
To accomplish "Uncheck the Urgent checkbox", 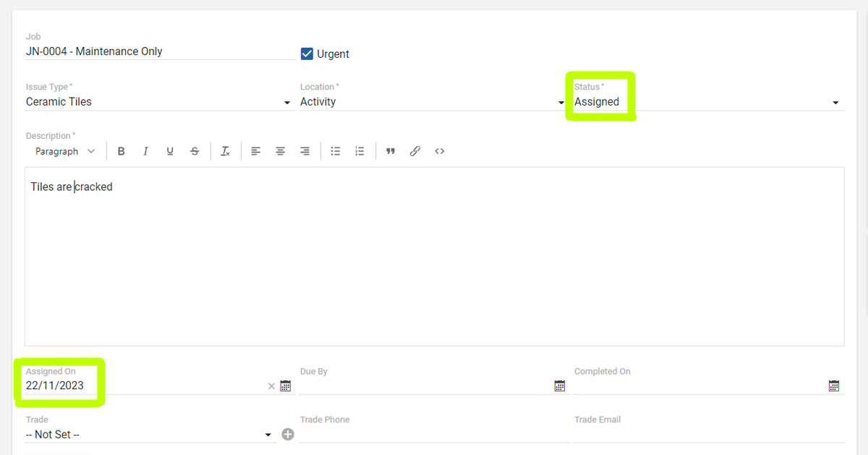I will point(307,53).
